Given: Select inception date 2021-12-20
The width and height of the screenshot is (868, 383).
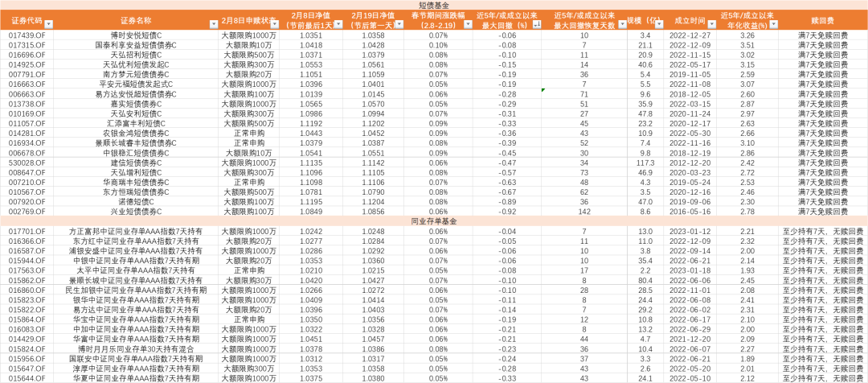Looking at the screenshot, I should pos(690,339).
